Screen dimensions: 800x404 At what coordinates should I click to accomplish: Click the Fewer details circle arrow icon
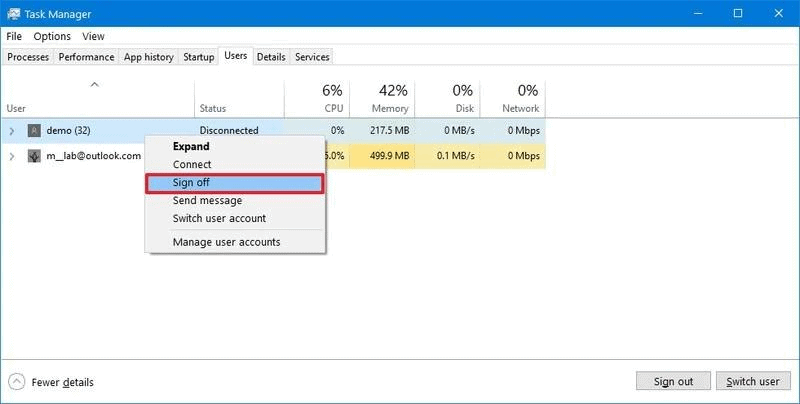coord(16,382)
